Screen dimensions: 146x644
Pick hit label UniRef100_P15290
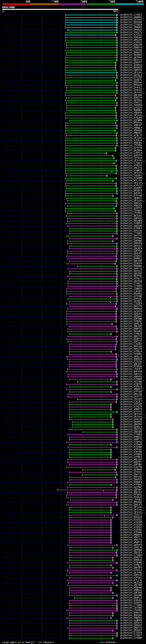coord(131,361)
